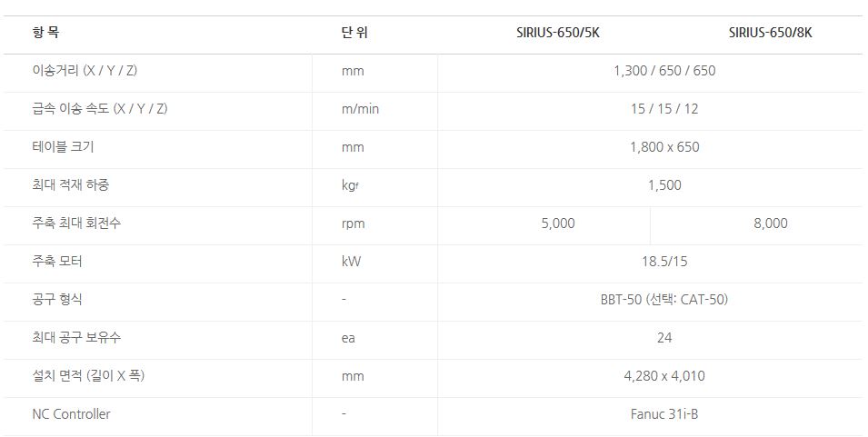Select the 단 위 header cell

[x=354, y=34]
